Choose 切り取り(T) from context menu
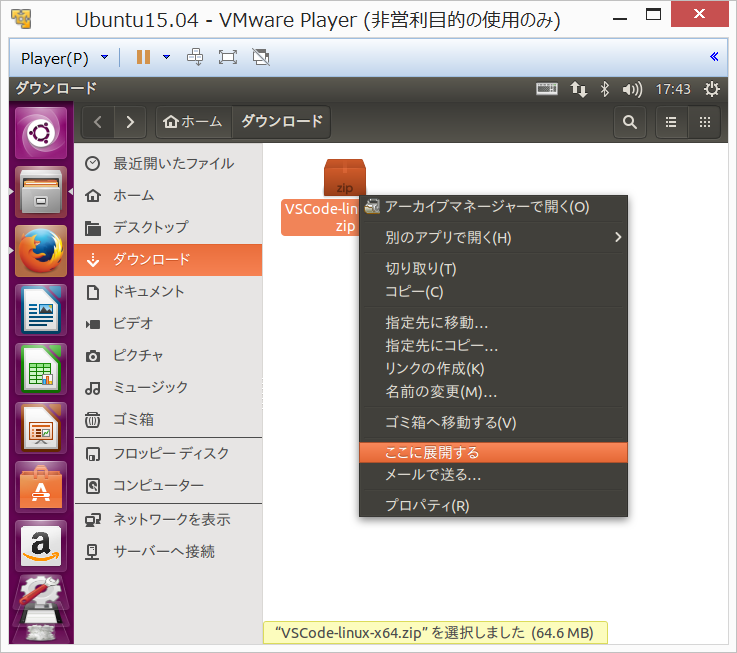Screen dimensions: 737x653 point(494,269)
